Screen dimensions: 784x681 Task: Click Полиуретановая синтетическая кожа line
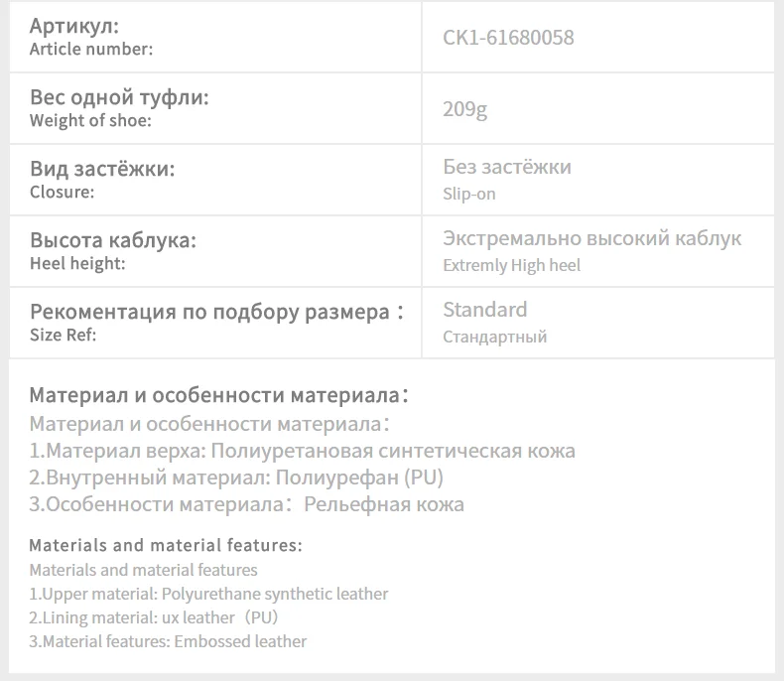pyautogui.click(x=302, y=451)
